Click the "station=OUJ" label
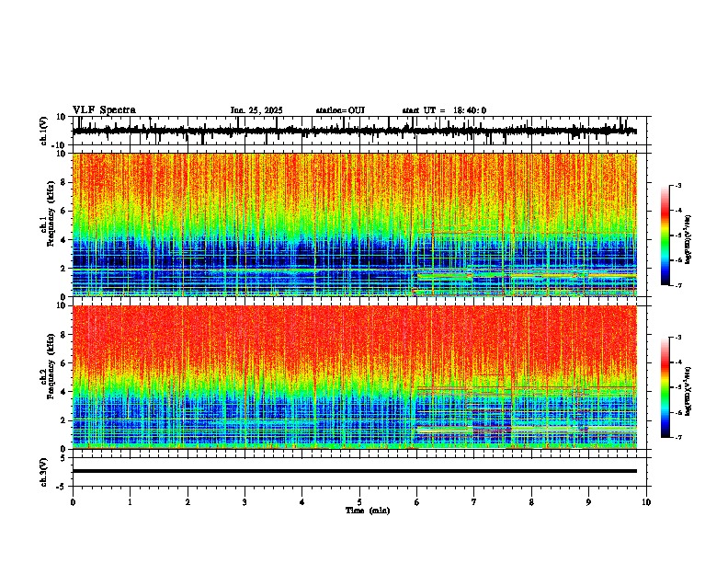The image size is (728, 563). coord(340,110)
